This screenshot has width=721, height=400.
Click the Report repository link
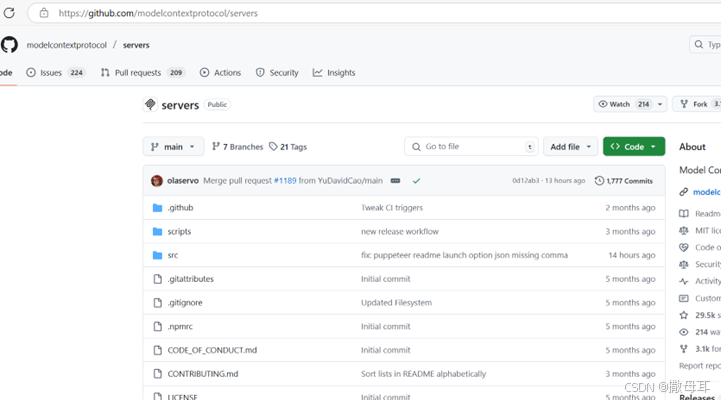(700, 366)
